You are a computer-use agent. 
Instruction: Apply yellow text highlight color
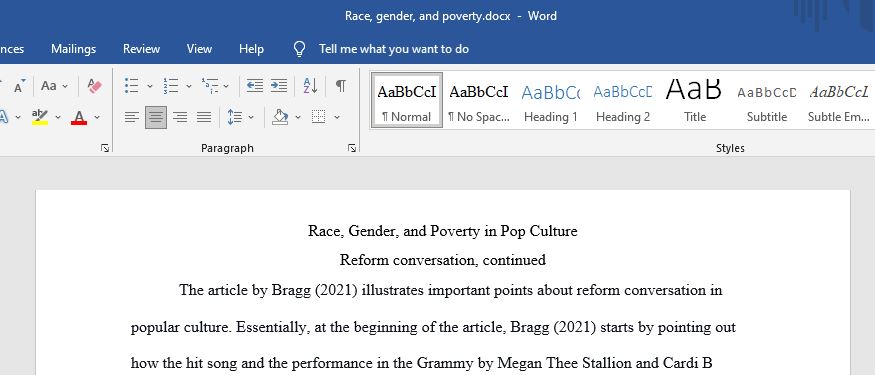tap(40, 117)
